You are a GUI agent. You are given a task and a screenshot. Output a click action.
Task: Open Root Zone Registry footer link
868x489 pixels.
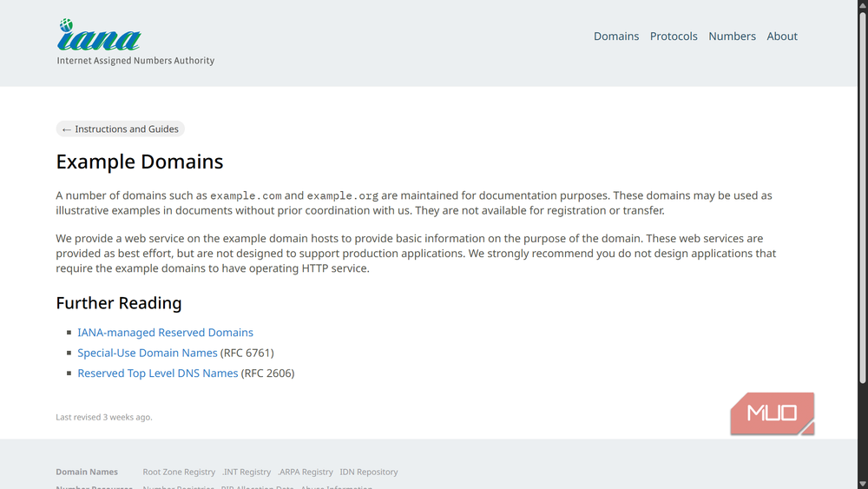coord(179,472)
